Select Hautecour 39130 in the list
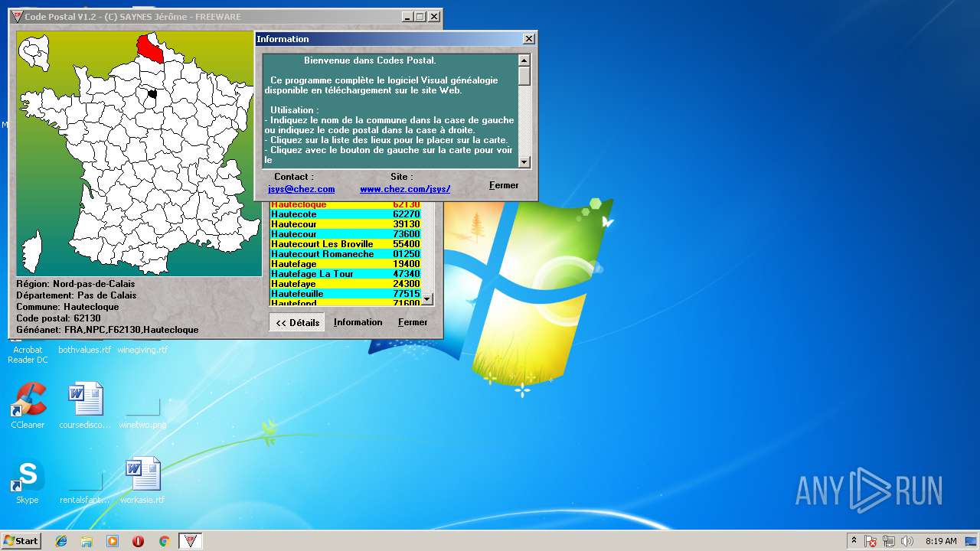Image resolution: width=980 pixels, height=551 pixels. (345, 224)
